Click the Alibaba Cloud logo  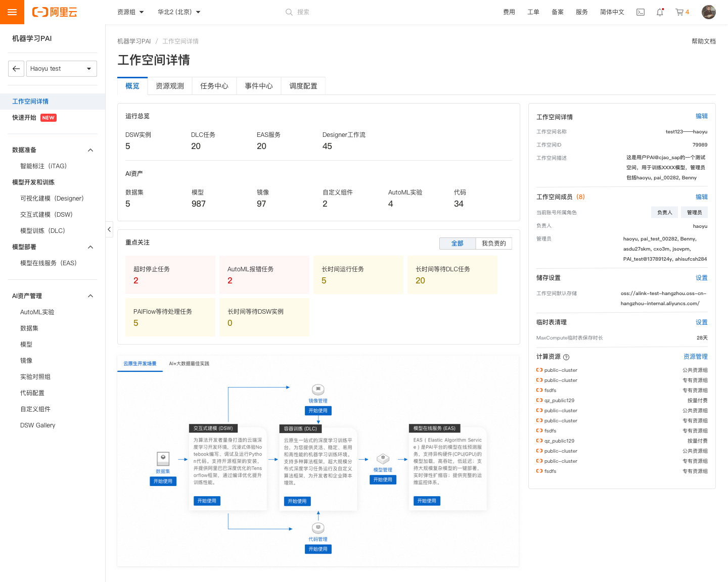(55, 12)
